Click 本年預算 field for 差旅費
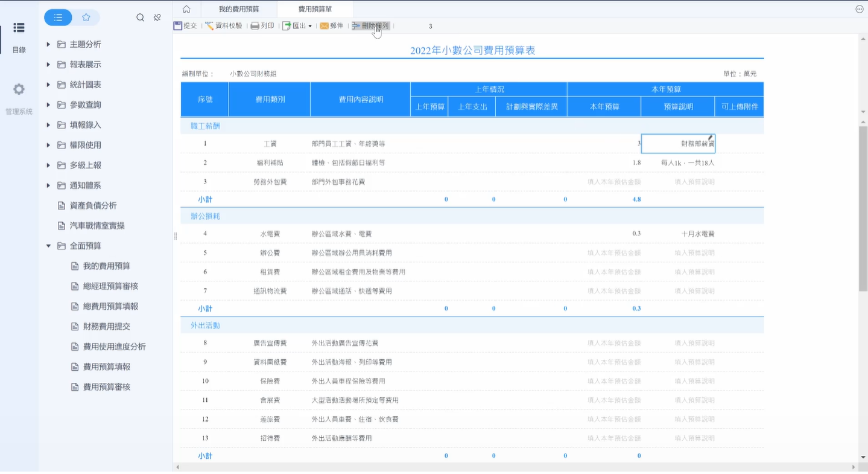 [604, 419]
